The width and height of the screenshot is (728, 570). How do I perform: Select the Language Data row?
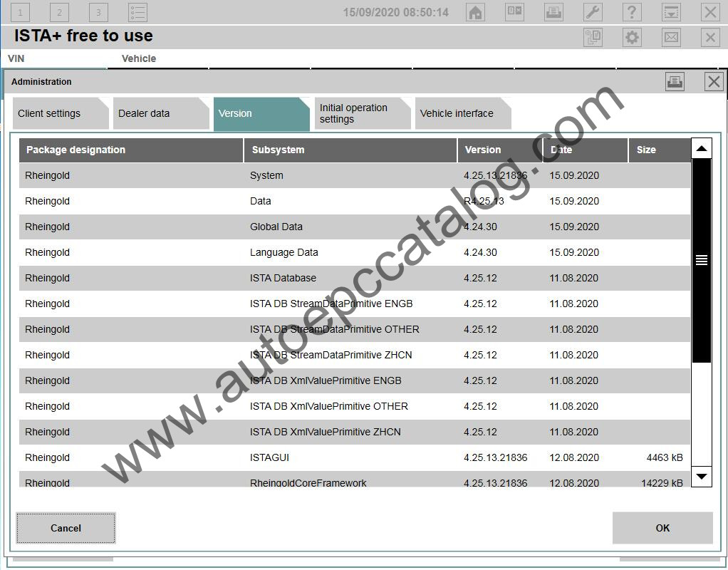(355, 252)
